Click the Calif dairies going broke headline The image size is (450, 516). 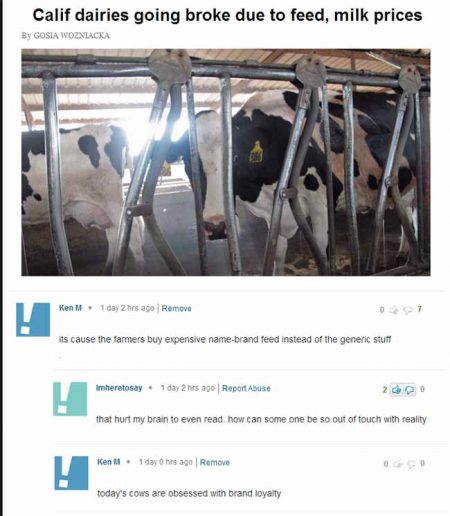tap(227, 15)
